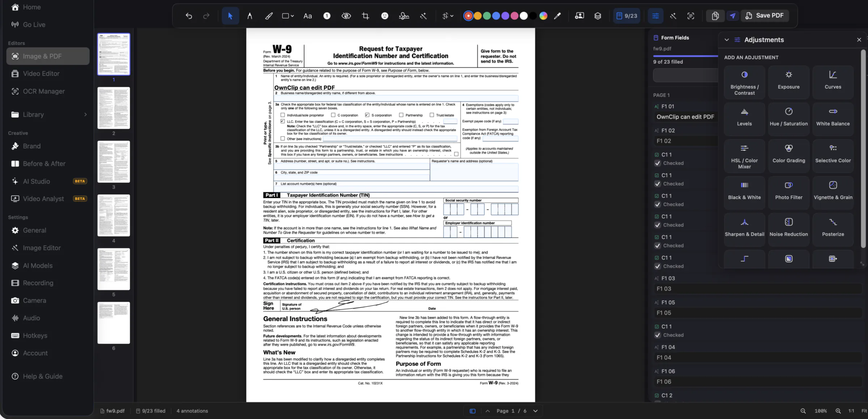
Task: Open Hotkeys settings
Action: click(48, 336)
